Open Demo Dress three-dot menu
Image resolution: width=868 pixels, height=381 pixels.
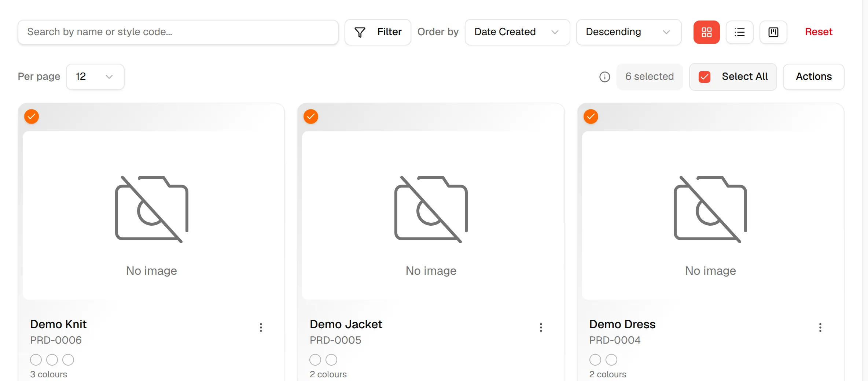click(x=820, y=328)
